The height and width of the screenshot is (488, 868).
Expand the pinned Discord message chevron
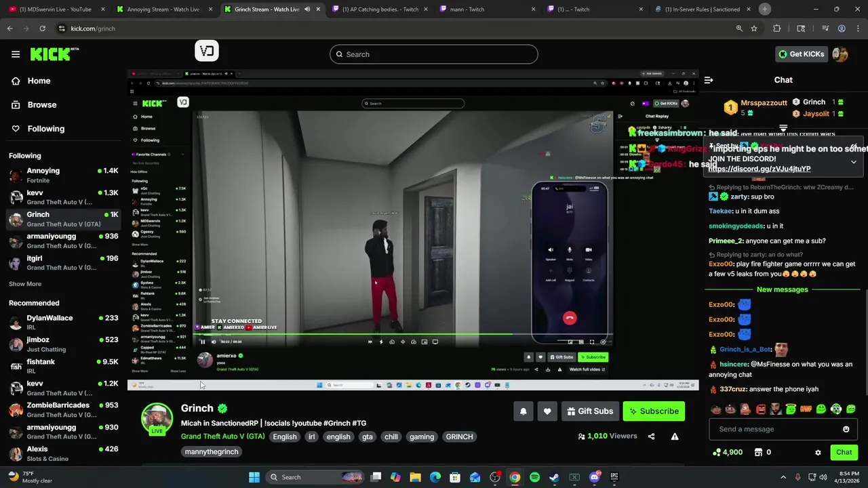point(854,162)
